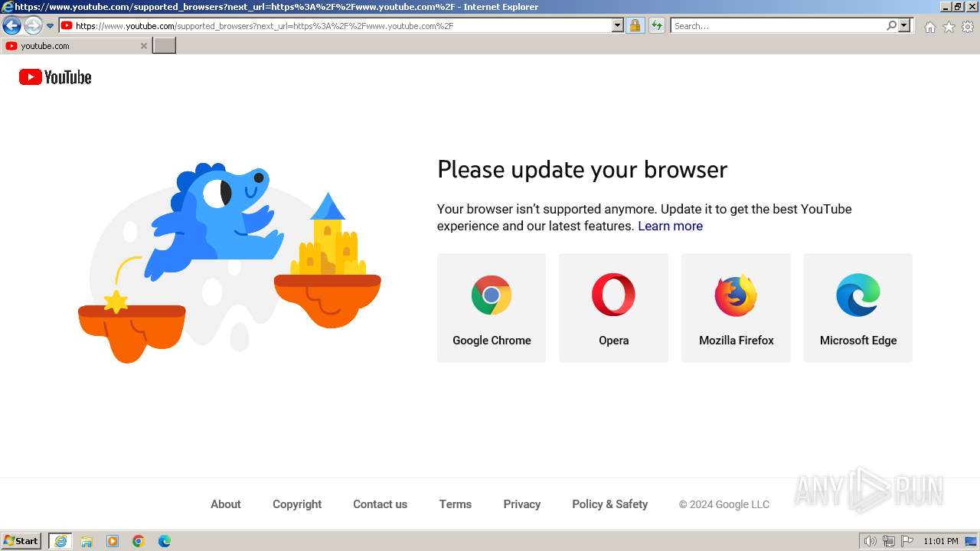Open the Tools gear icon
Screen dimensions: 980x551
tap(968, 27)
